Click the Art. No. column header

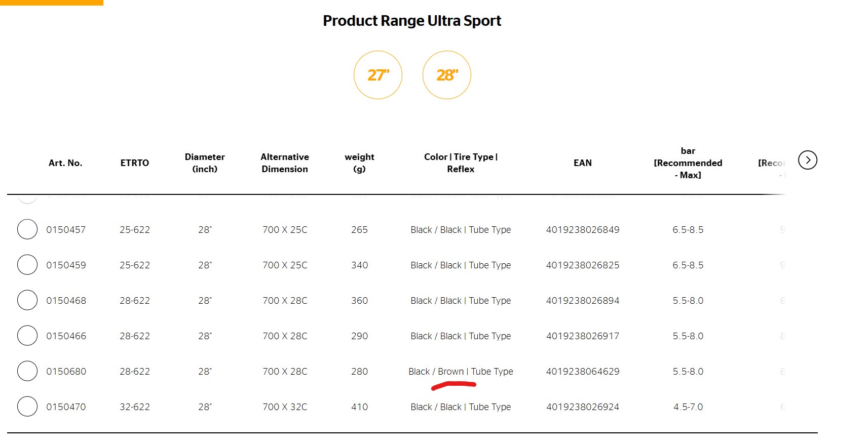[x=65, y=163]
